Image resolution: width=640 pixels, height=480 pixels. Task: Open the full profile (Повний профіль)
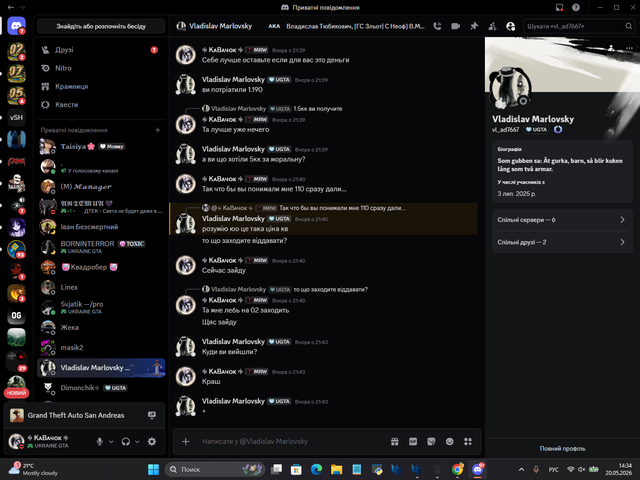562,449
